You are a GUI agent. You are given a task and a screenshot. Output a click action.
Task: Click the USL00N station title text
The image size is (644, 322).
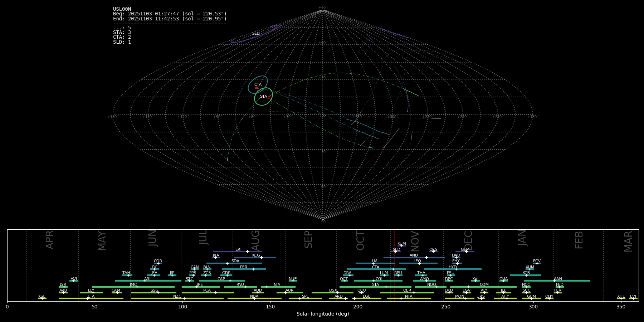coord(122,9)
